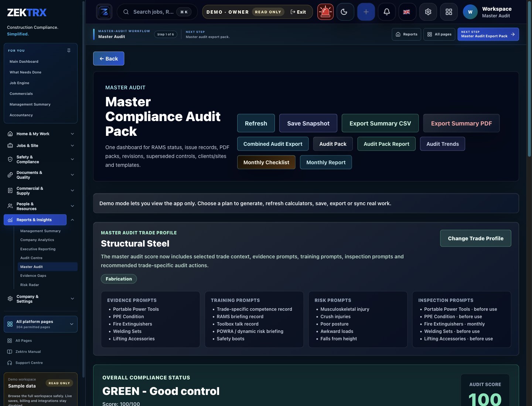Click the Fabrication trade tag
The image size is (532, 406).
[x=119, y=279]
